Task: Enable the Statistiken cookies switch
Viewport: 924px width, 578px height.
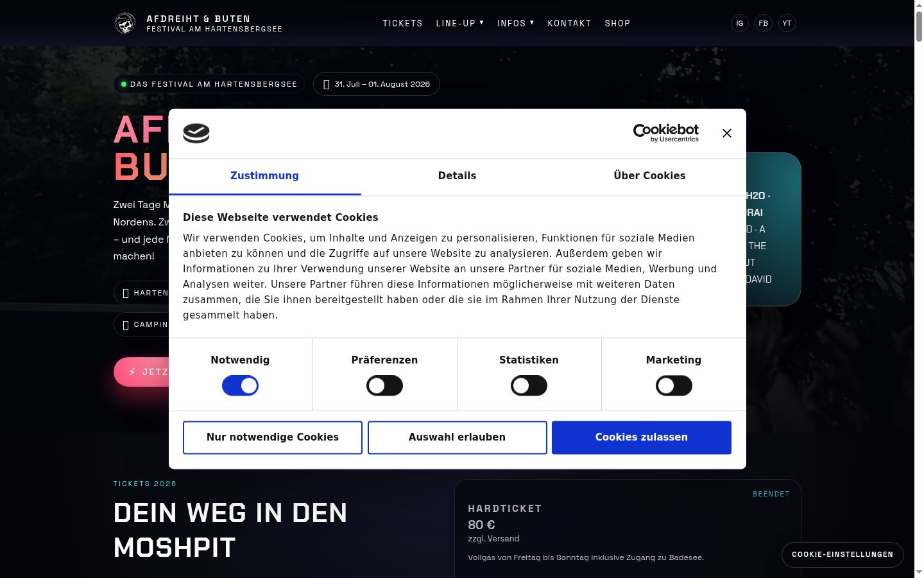Action: click(x=529, y=386)
